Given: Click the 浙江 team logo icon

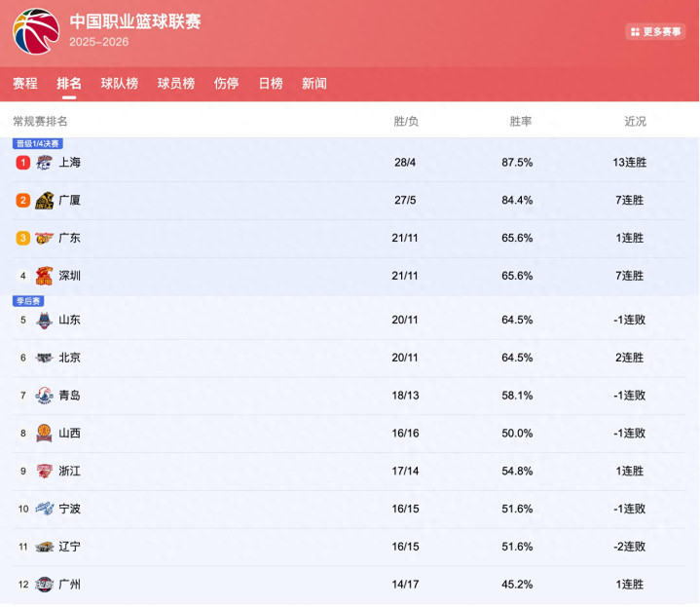Looking at the screenshot, I should 44,472.
